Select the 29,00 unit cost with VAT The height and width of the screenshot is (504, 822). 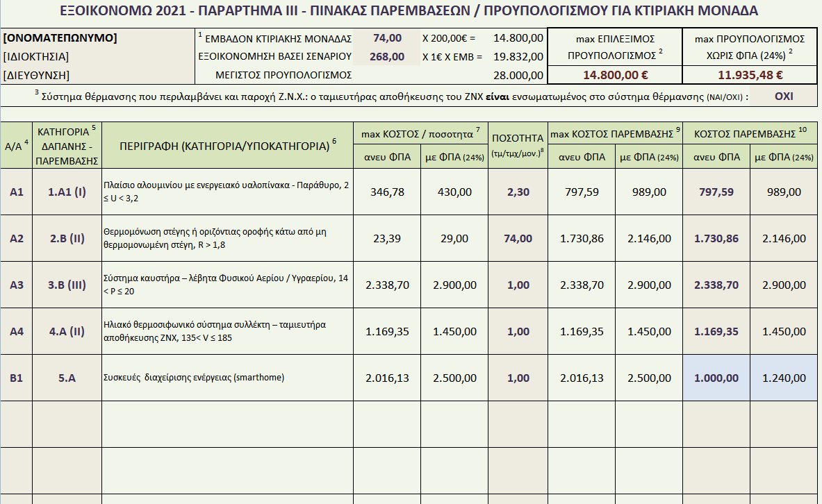click(x=454, y=238)
